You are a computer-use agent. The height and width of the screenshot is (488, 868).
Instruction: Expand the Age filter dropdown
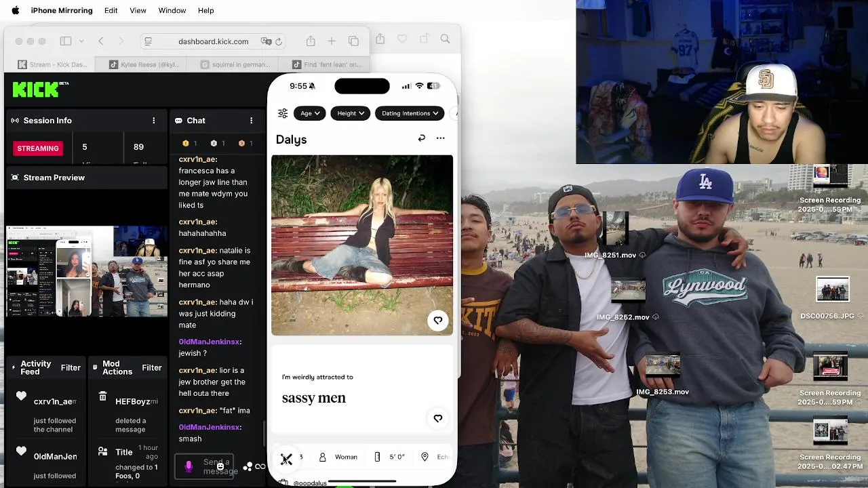[310, 113]
